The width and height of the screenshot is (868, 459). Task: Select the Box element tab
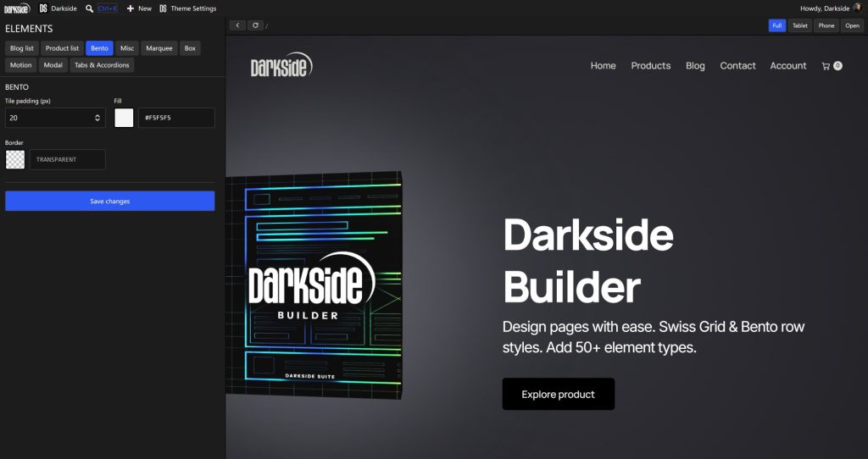(190, 48)
